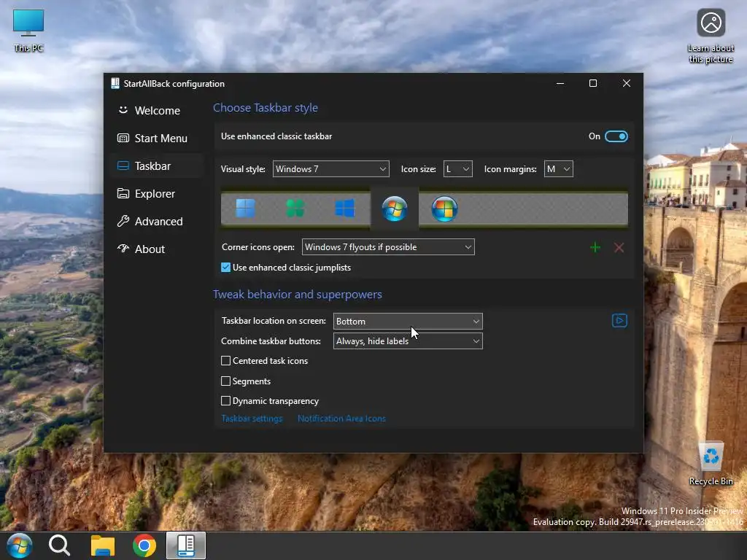Open the Icon size dropdown

[458, 169]
